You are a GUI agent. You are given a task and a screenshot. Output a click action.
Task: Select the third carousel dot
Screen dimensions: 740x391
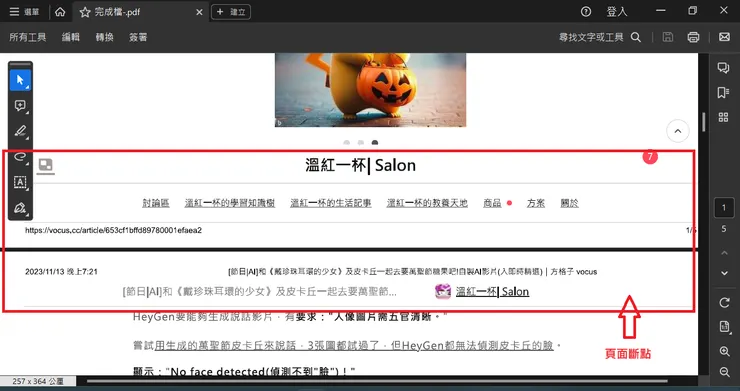pyautogui.click(x=375, y=143)
